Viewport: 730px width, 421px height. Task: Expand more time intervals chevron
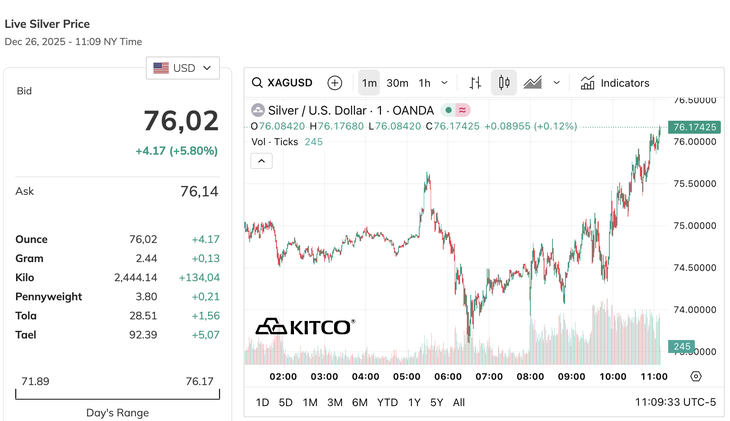pyautogui.click(x=445, y=83)
